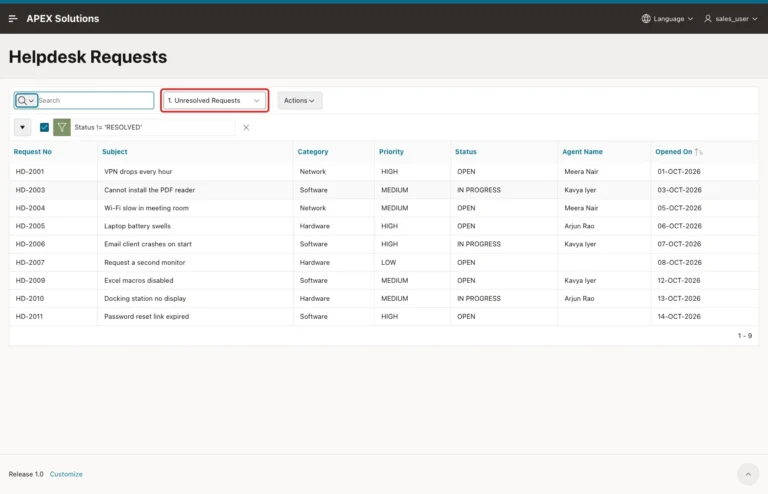The image size is (768, 494).
Task: Focus the Search input field
Action: [x=96, y=100]
